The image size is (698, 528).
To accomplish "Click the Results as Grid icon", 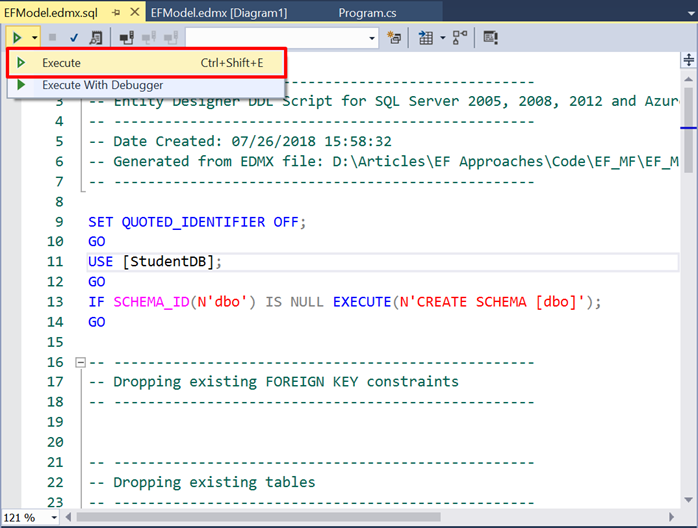I will click(426, 38).
